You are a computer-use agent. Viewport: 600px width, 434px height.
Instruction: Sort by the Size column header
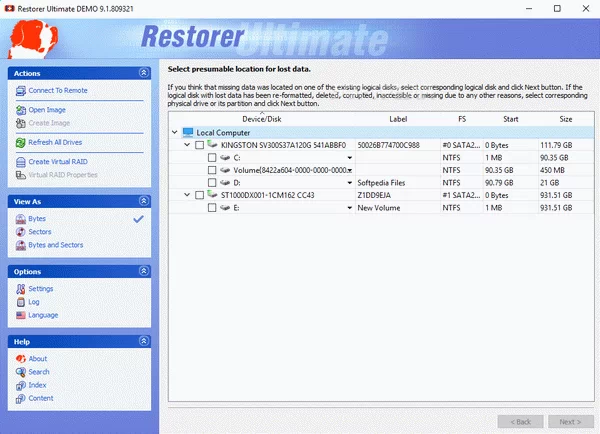(x=566, y=119)
